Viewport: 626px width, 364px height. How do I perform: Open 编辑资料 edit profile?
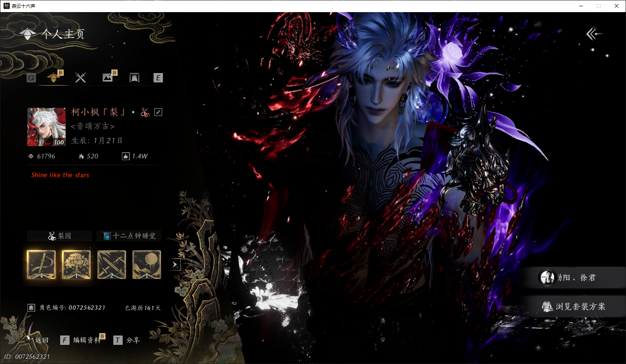click(87, 340)
